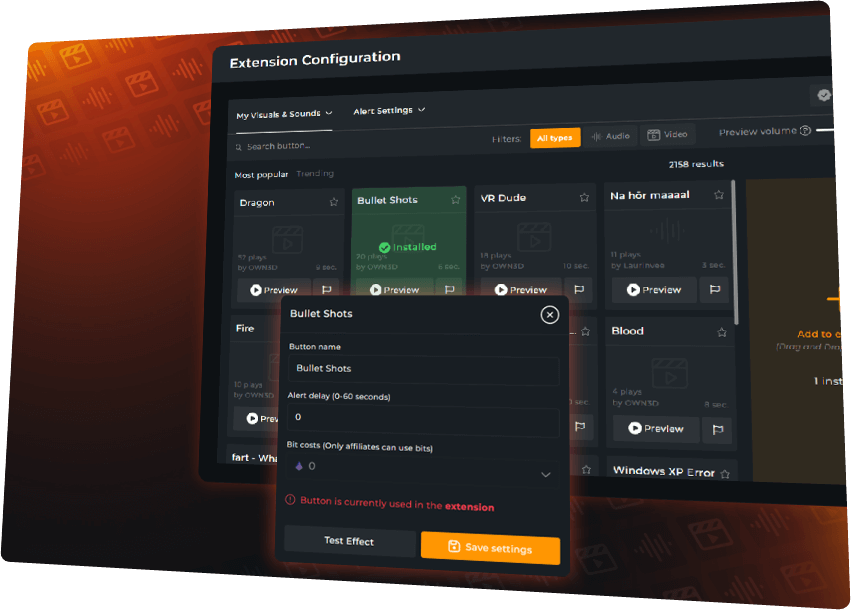
Task: Favorite the Blood effect star
Action: [x=721, y=332]
